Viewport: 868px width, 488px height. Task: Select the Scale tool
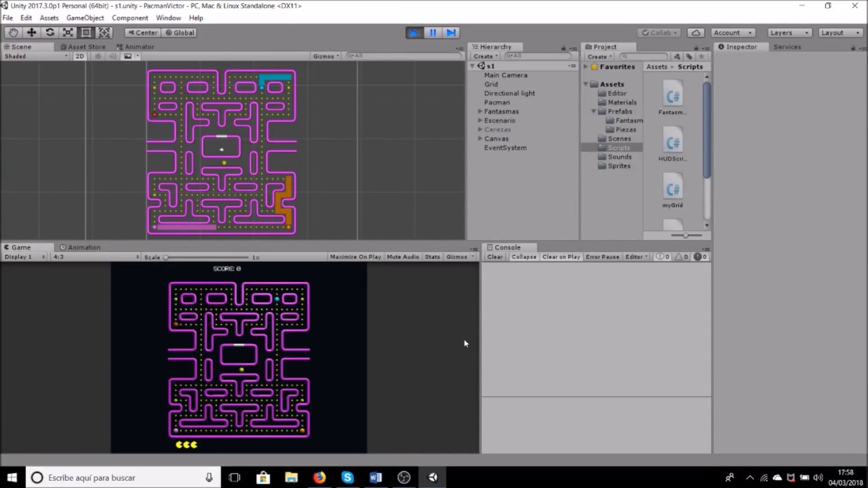point(68,33)
